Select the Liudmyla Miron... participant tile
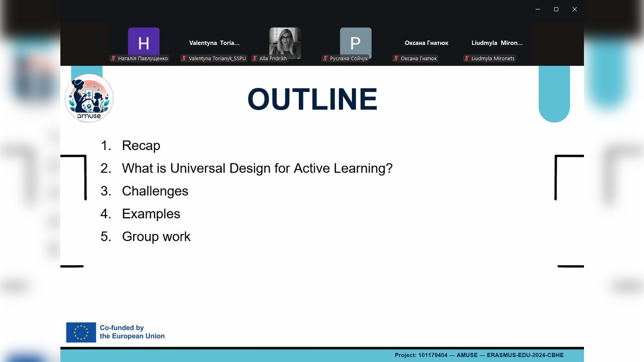This screenshot has width=644, height=362. pos(497,43)
